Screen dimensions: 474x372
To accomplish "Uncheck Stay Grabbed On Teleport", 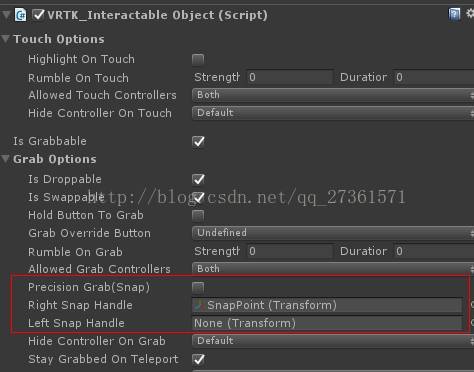I will [x=198, y=359].
